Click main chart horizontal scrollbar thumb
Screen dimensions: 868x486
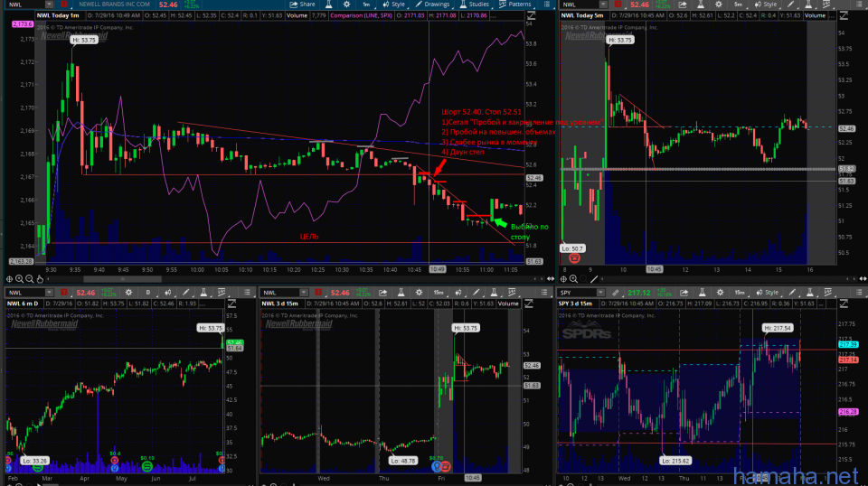pos(123,279)
